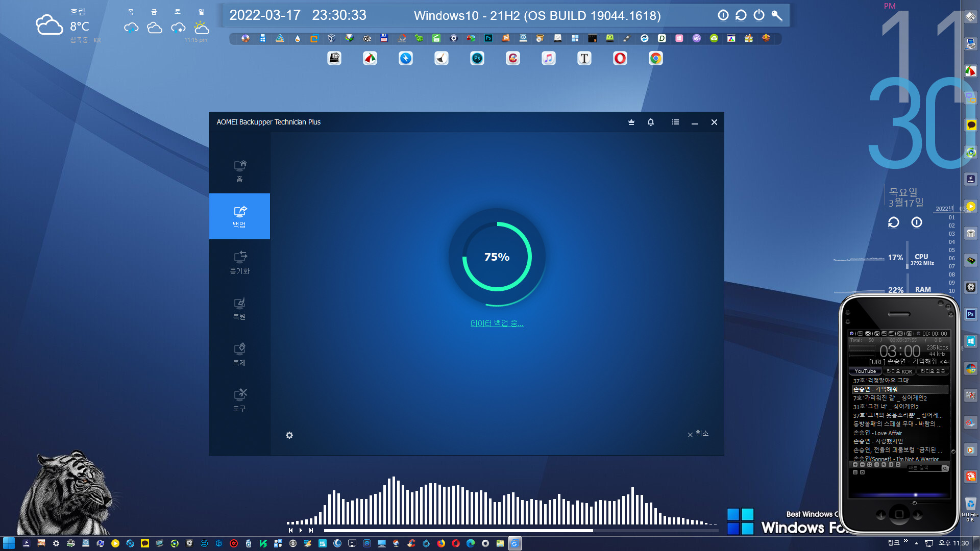Open the upgrade crown icon in Backupper title bar
Screen dimensions: 980x551
pyautogui.click(x=631, y=122)
